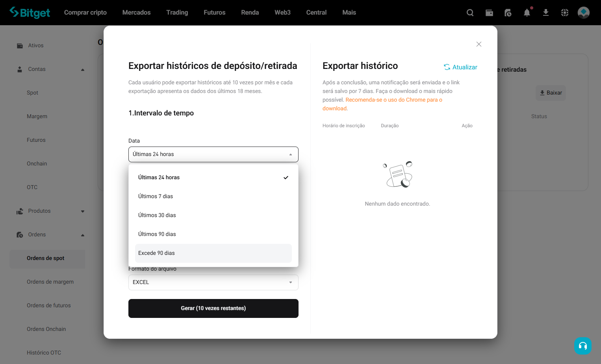Open the user profile avatar
The image size is (601, 364).
pos(584,13)
